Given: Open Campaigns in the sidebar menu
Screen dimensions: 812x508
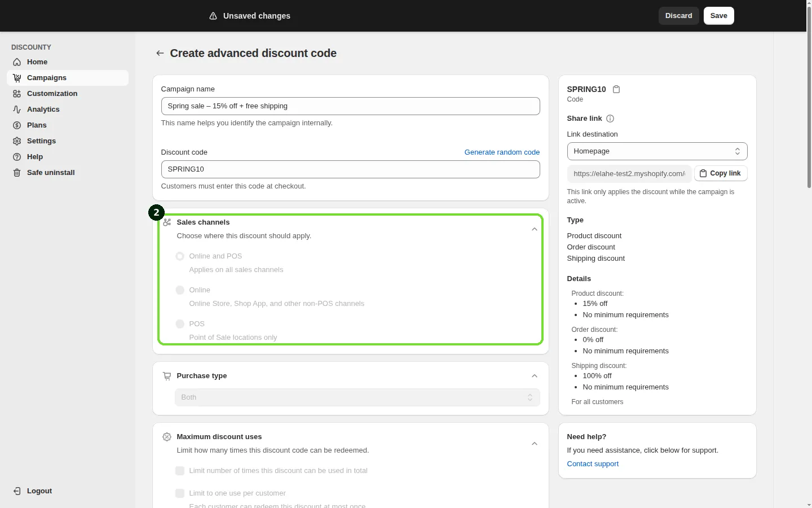Looking at the screenshot, I should pos(68,78).
